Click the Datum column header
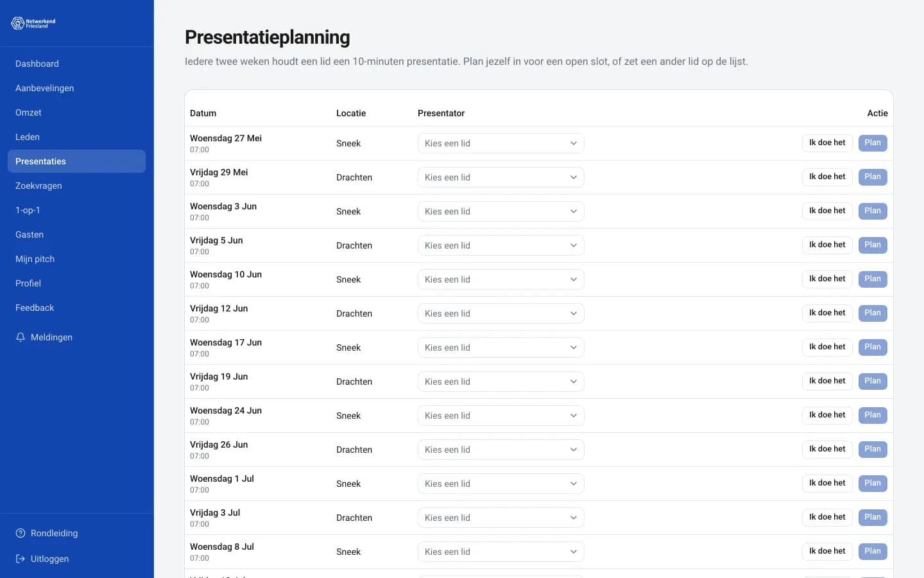 tap(203, 113)
